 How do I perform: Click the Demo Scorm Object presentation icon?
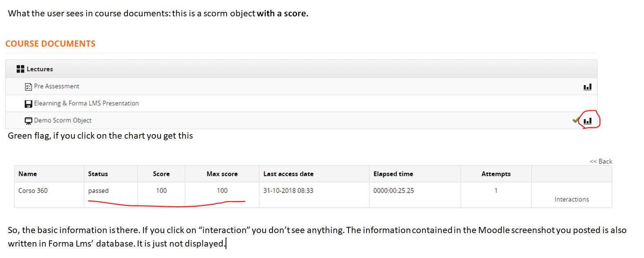[x=28, y=121]
